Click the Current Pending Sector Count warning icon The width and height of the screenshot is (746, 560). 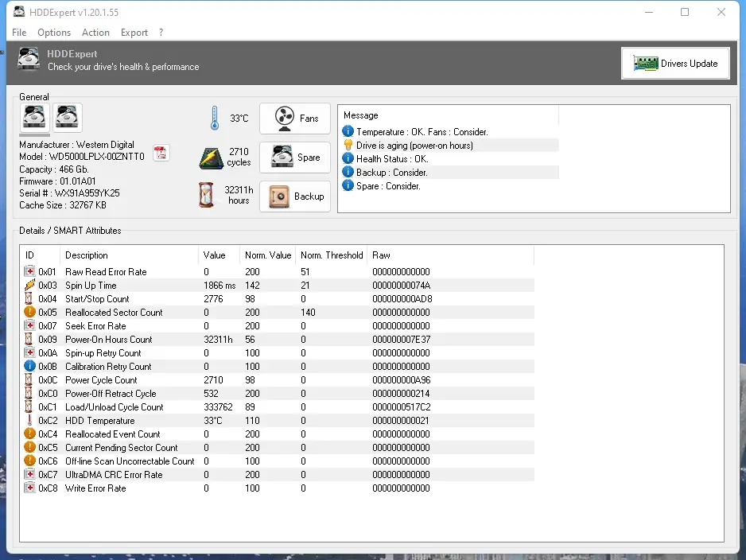coord(29,447)
